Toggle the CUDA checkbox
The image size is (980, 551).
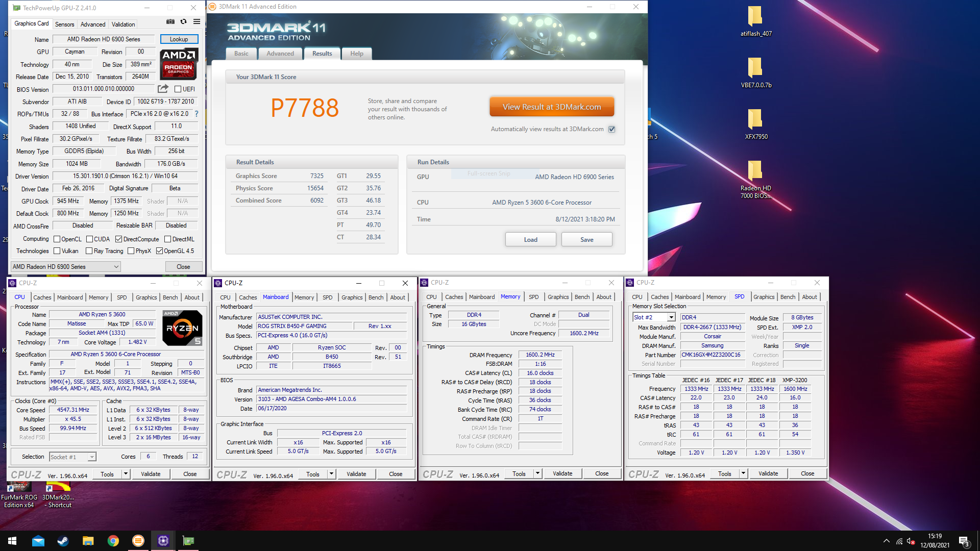[89, 239]
